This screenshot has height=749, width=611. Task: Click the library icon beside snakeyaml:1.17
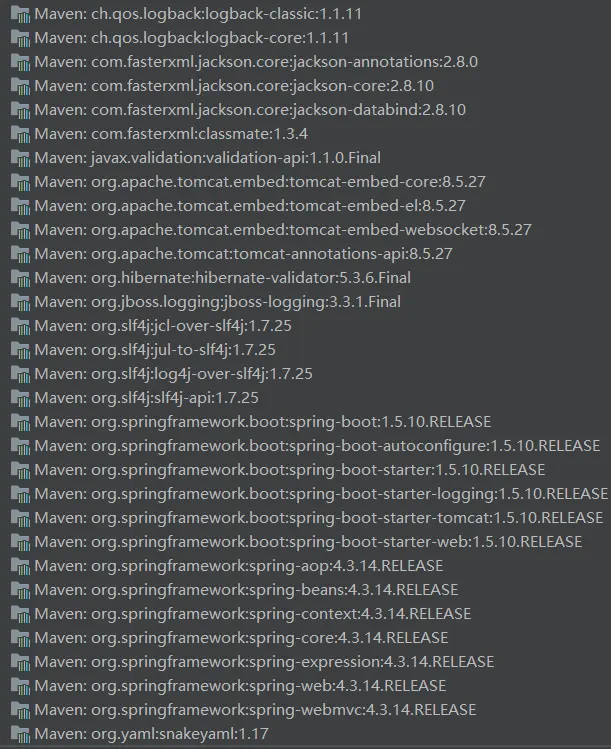coord(20,734)
